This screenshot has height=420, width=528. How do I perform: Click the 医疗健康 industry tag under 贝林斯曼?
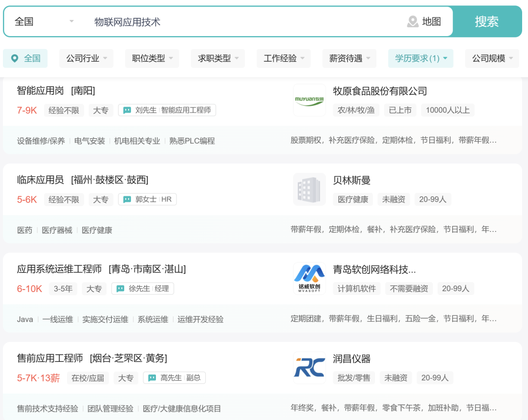(x=353, y=199)
